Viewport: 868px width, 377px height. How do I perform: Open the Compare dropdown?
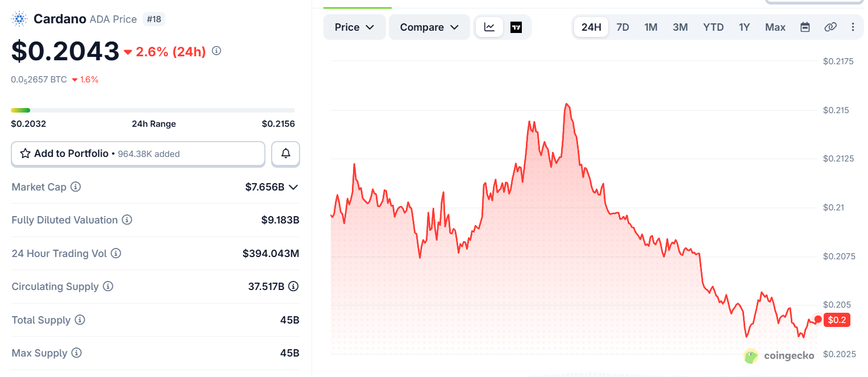pos(429,27)
